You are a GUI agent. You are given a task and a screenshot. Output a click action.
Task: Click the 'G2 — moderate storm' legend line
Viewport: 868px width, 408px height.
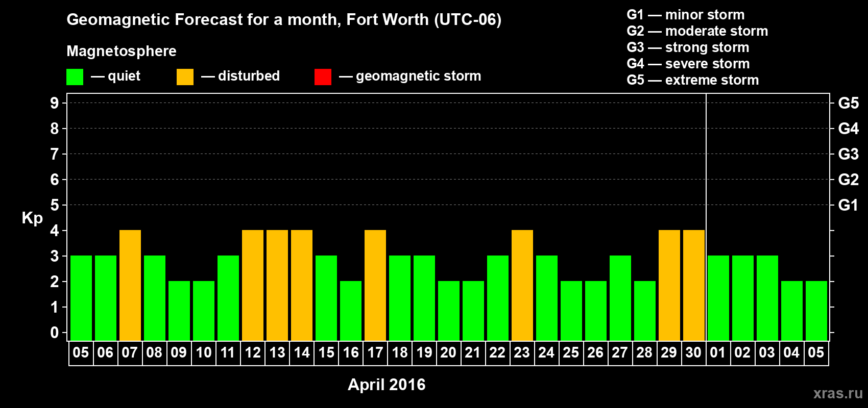(697, 31)
